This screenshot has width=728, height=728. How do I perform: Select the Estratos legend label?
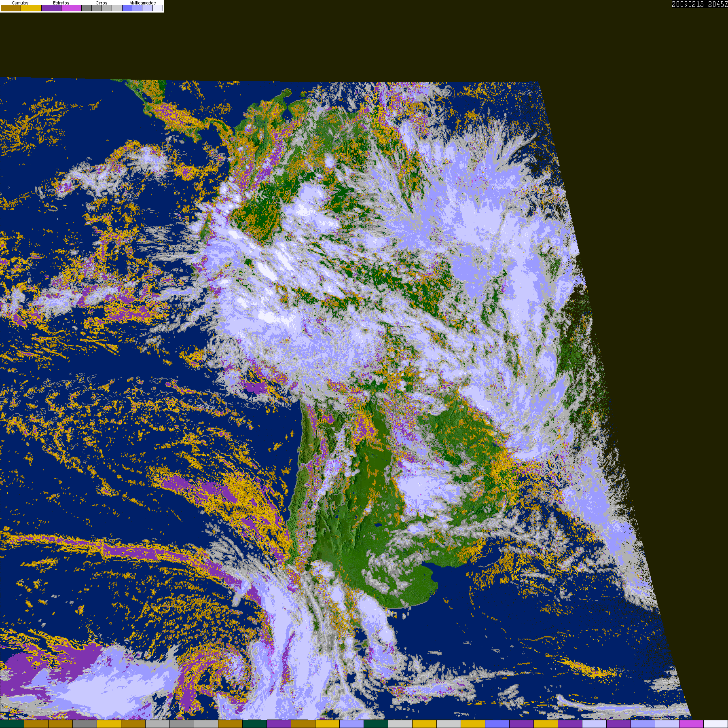tap(61, 3)
